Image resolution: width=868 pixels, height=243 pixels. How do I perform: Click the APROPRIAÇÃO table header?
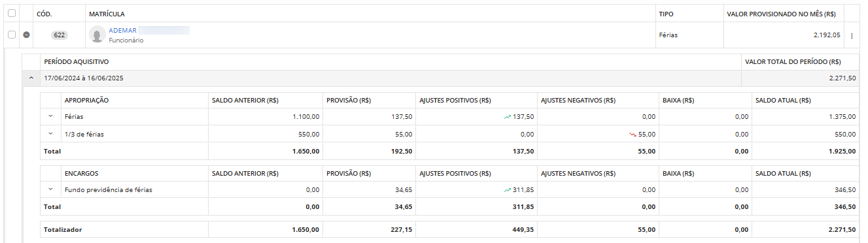coord(86,101)
